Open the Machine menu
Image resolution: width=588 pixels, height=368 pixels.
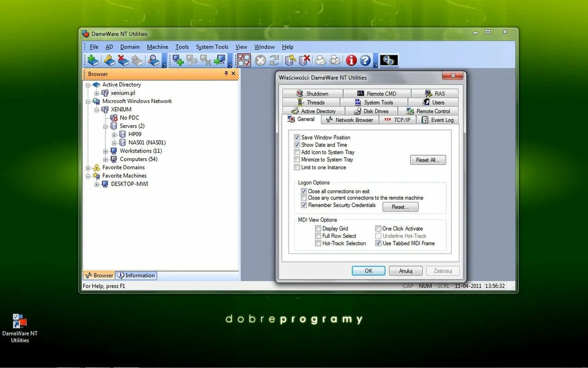point(158,47)
